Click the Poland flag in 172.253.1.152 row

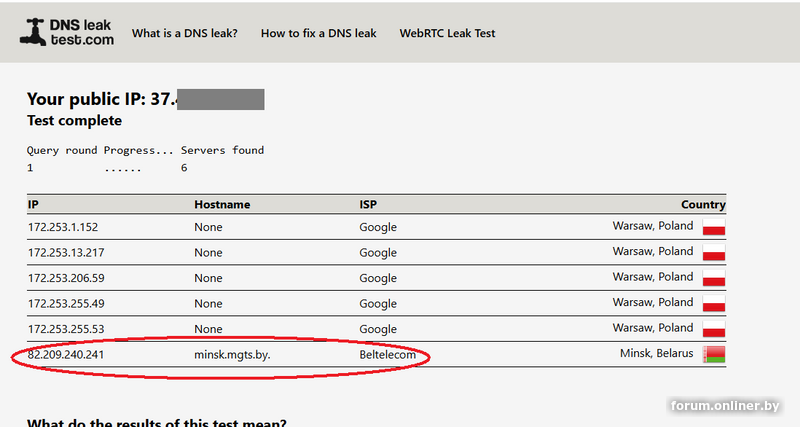click(x=714, y=227)
